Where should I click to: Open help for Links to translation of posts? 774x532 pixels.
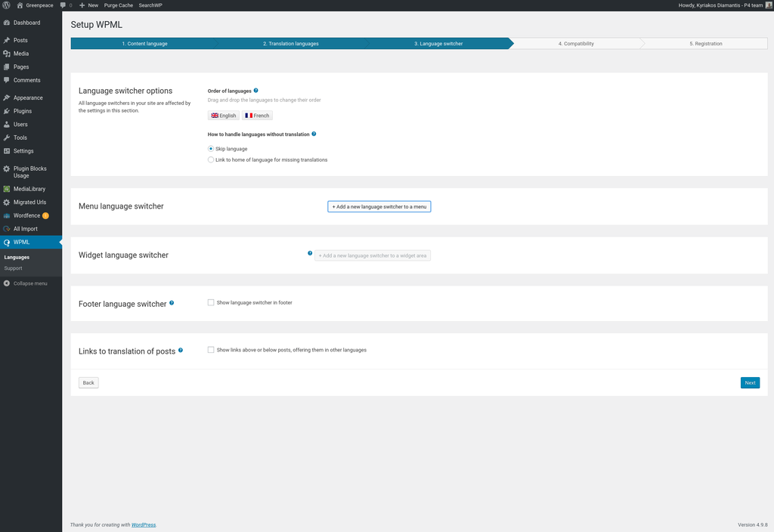click(181, 351)
